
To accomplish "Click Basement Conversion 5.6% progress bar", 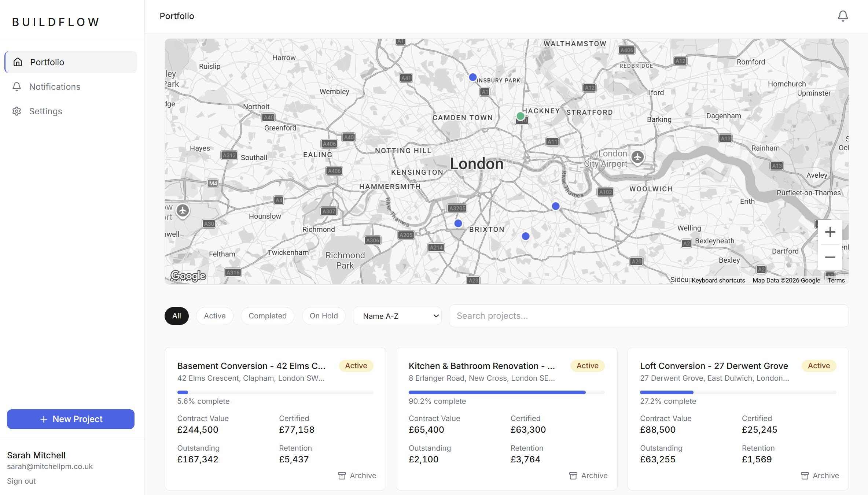I will pyautogui.click(x=275, y=392).
